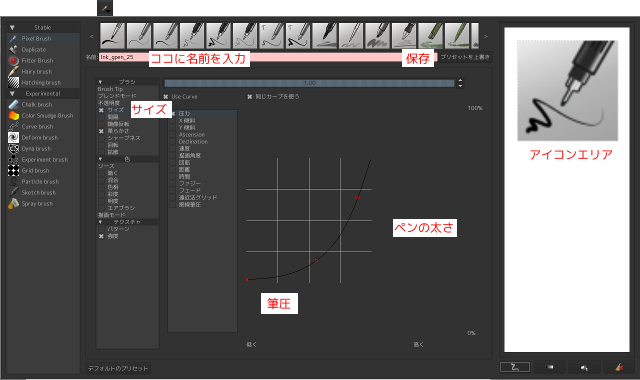
Task: Click the プリセットを上書き button
Action: point(465,57)
